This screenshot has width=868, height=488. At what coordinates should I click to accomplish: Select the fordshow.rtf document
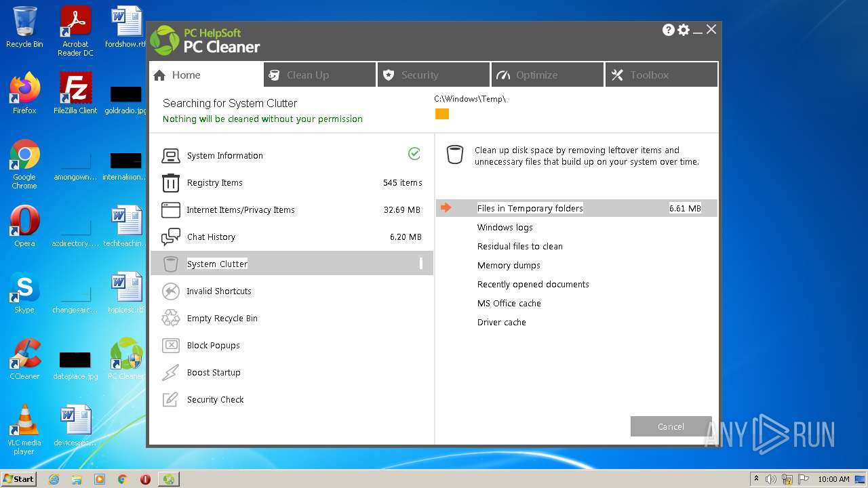pyautogui.click(x=126, y=27)
